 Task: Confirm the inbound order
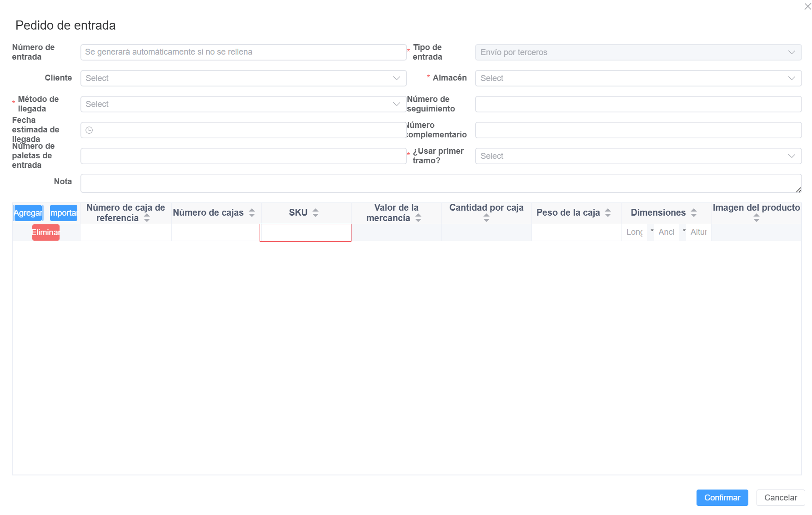click(x=722, y=498)
